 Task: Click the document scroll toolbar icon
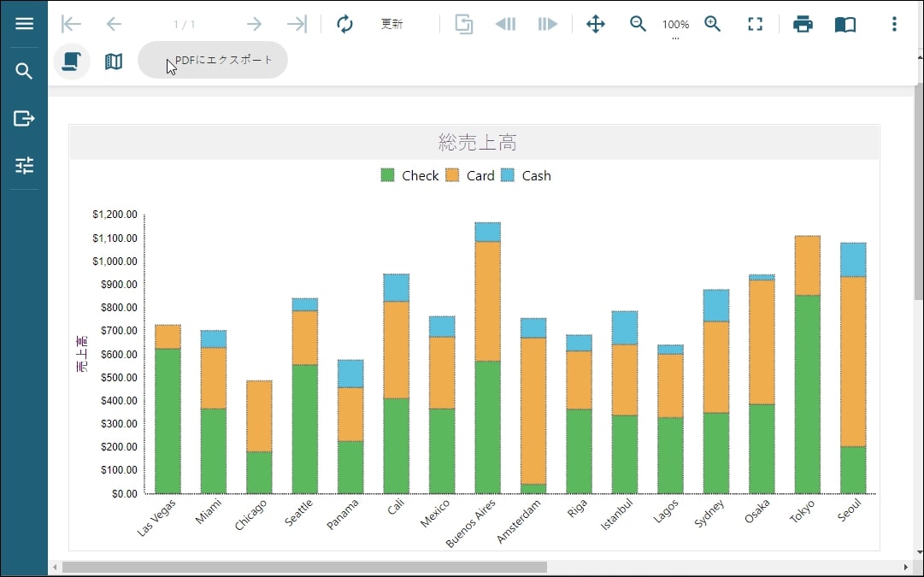(72, 61)
